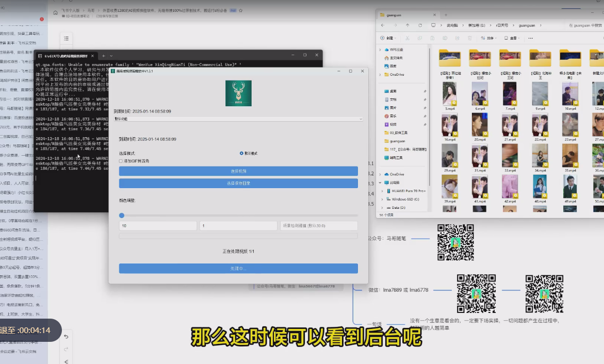Unpin 桌面 from the Explorer quick access list
Screen dimensions: 604x364
point(425,91)
